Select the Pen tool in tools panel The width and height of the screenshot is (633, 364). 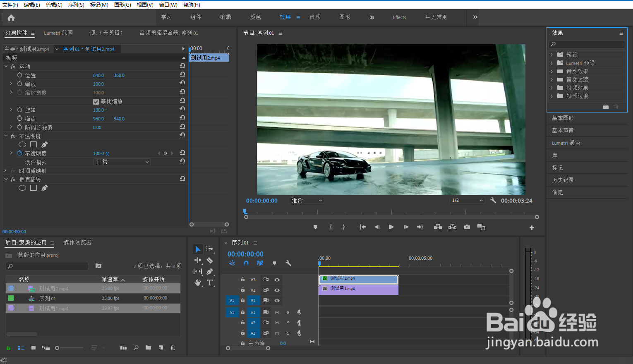pos(210,271)
